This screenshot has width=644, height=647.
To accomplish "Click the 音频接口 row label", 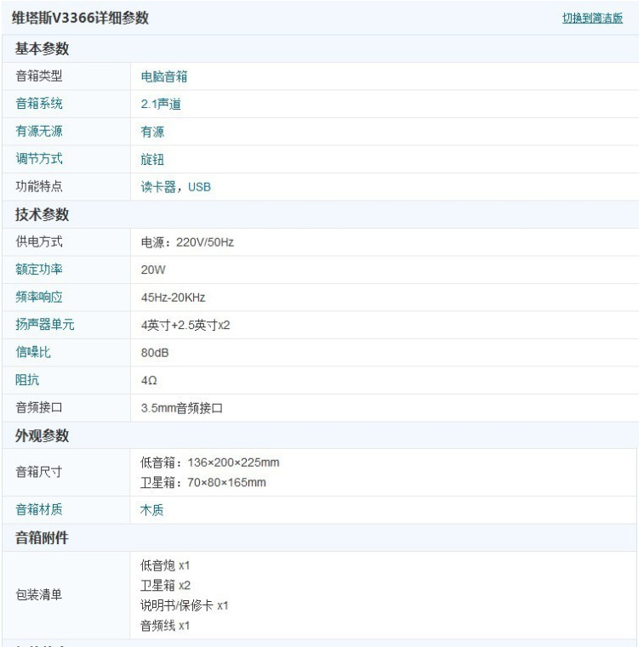I will point(39,408).
